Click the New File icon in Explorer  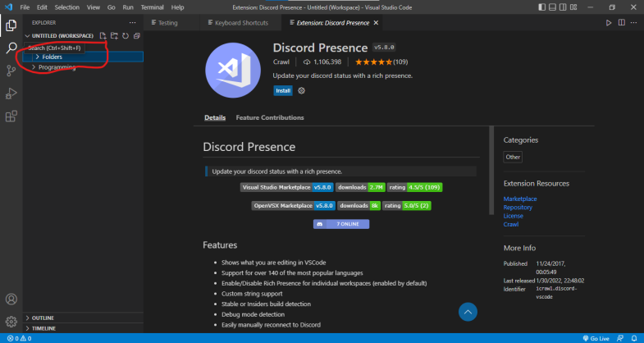[x=103, y=36]
